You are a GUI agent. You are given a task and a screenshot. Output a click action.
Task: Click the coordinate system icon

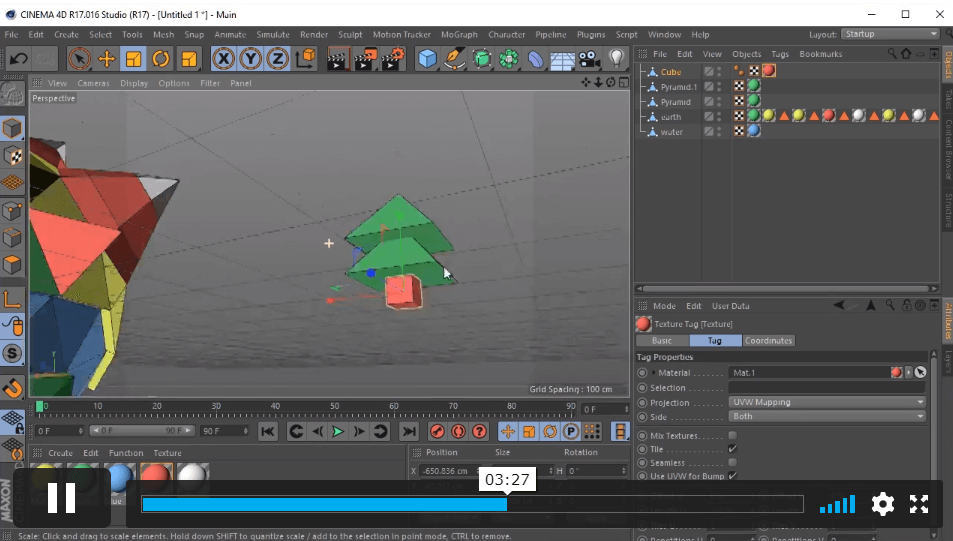point(306,58)
